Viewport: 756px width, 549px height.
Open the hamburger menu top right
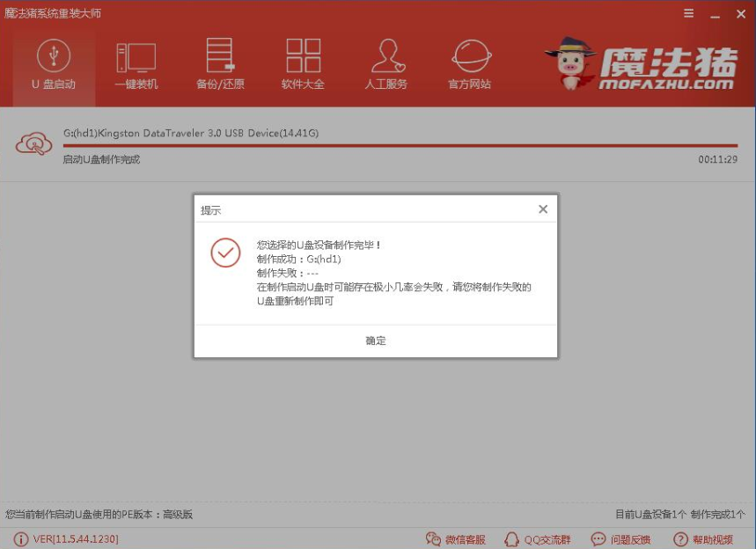click(690, 13)
